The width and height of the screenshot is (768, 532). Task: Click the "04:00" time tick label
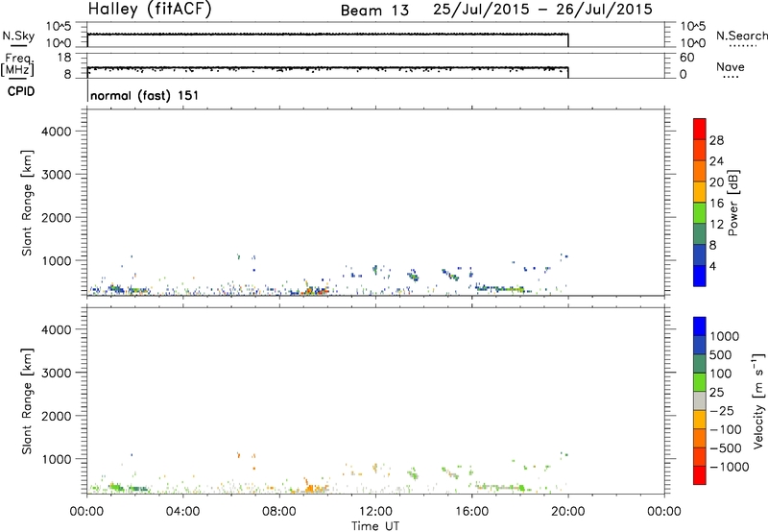tap(182, 512)
